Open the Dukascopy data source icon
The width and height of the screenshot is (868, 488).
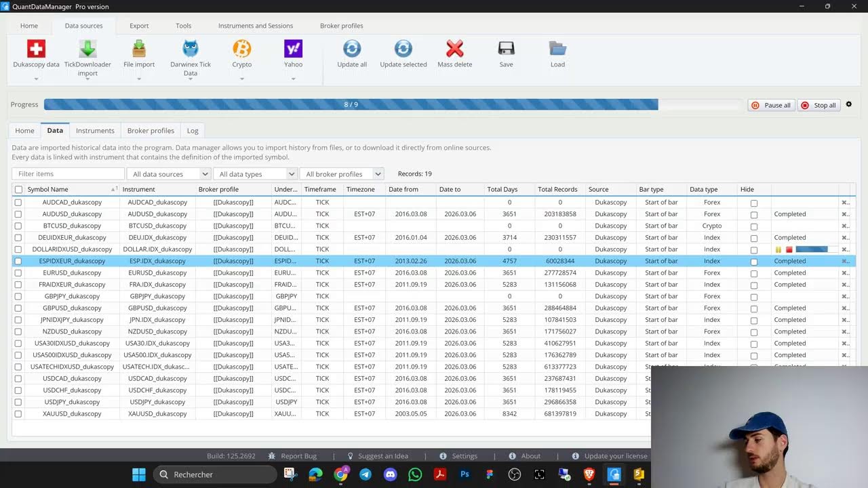[x=36, y=49]
